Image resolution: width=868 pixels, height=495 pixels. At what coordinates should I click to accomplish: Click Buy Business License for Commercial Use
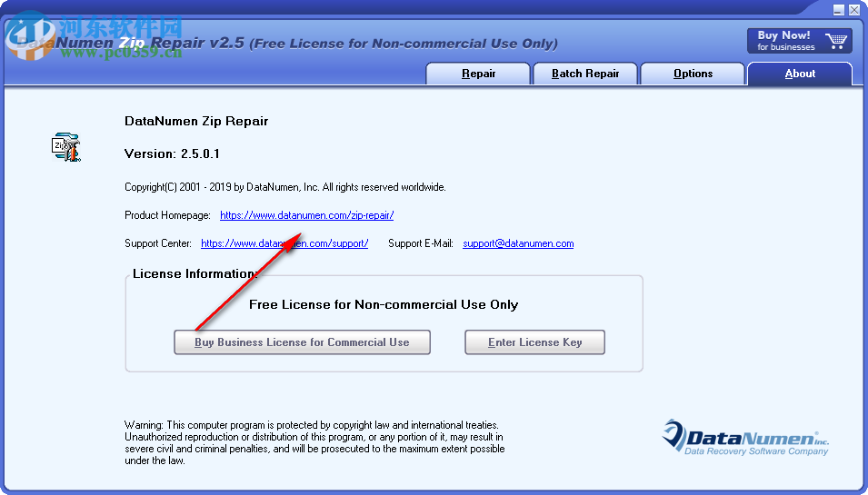pyautogui.click(x=303, y=342)
